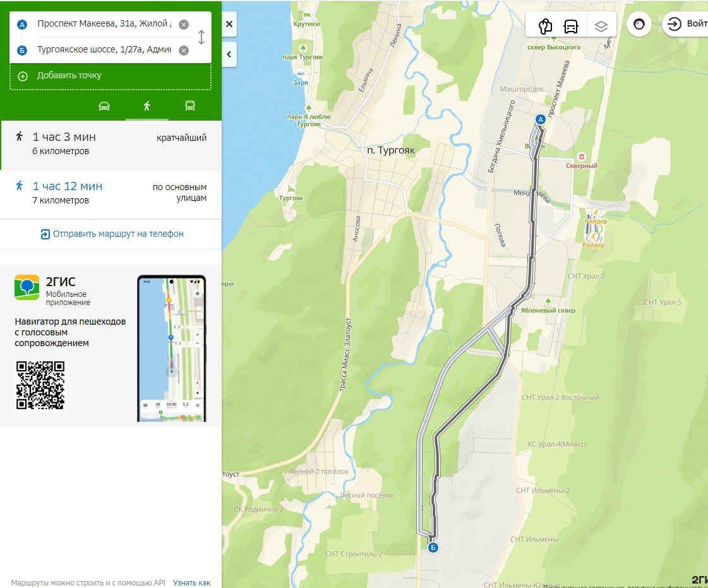Image resolution: width=708 pixels, height=588 pixels.
Task: Click the destination marker Б on map
Action: (x=433, y=548)
